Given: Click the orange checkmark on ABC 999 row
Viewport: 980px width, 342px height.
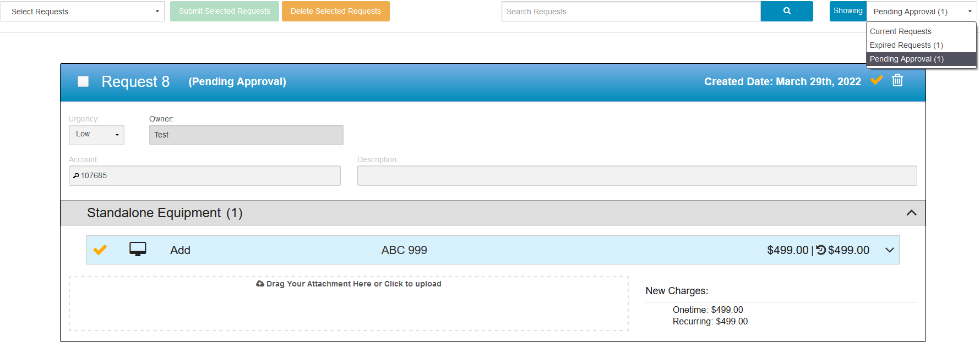Looking at the screenshot, I should tap(100, 250).
